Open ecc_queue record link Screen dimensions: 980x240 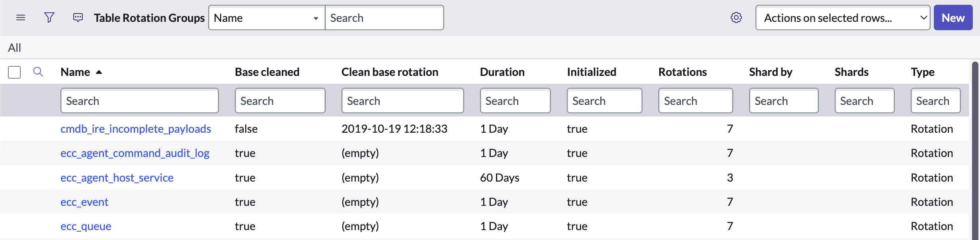click(86, 226)
